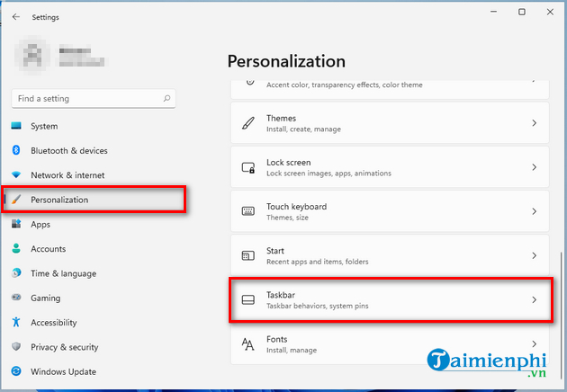Open Network & internet category
The width and height of the screenshot is (567, 392).
tap(94, 175)
